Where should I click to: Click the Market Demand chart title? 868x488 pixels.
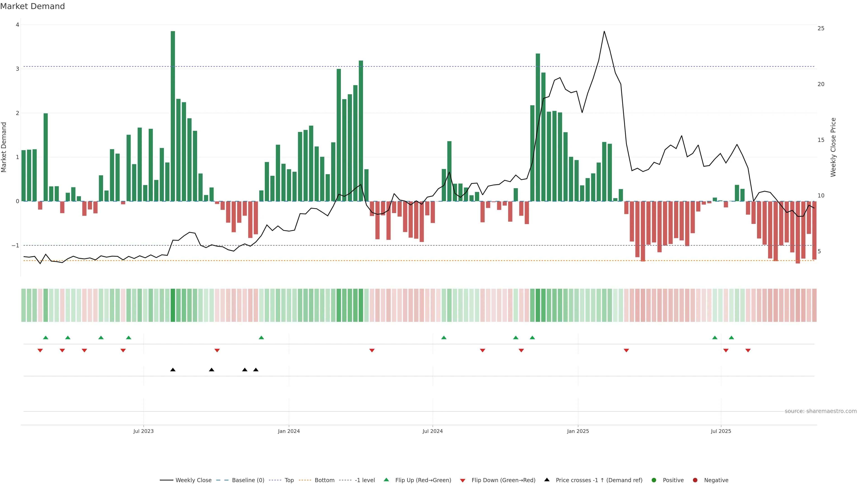pos(32,6)
